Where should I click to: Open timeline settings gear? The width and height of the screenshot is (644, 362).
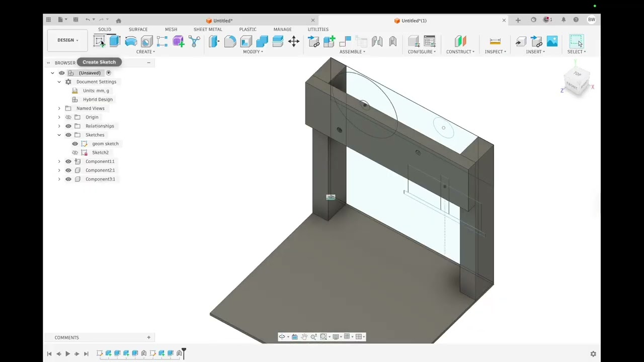pyautogui.click(x=593, y=354)
